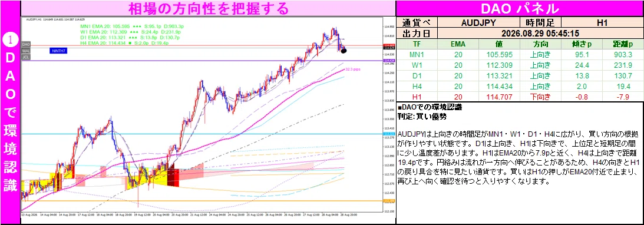Image resolution: width=644 pixels, height=225 pixels.
Task: Click the JCL button on the chart
Action: pos(26,57)
